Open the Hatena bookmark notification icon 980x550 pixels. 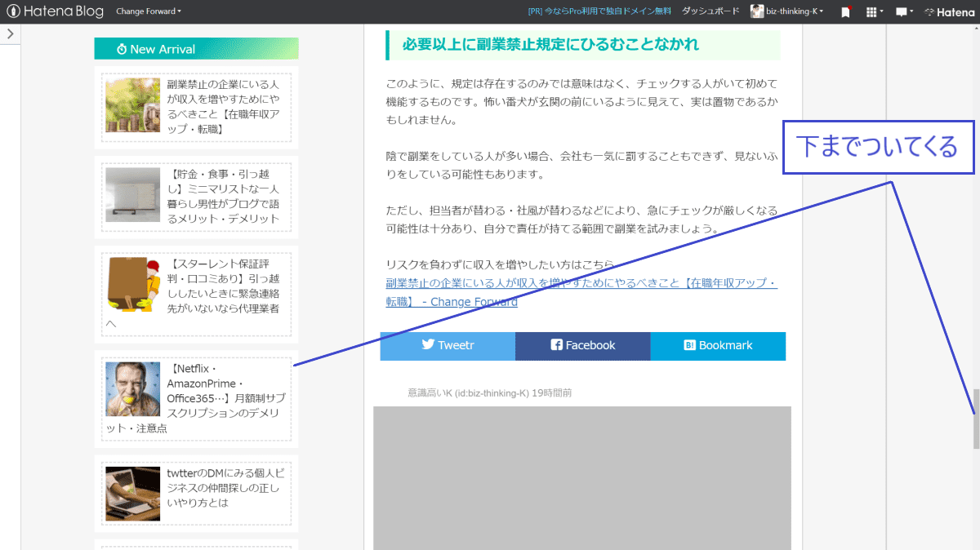[x=846, y=11]
